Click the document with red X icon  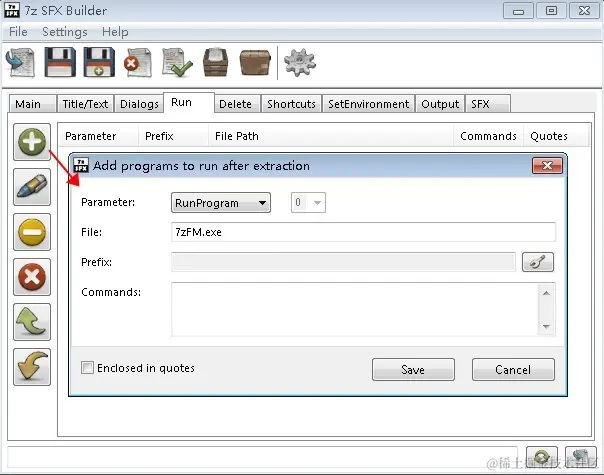138,62
